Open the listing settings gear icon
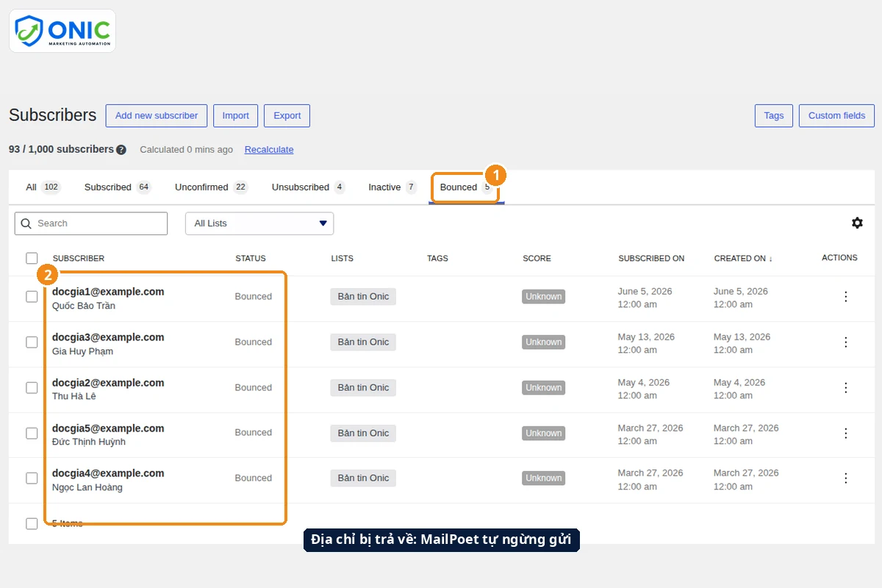Screen dimensions: 882x588 pos(857,223)
